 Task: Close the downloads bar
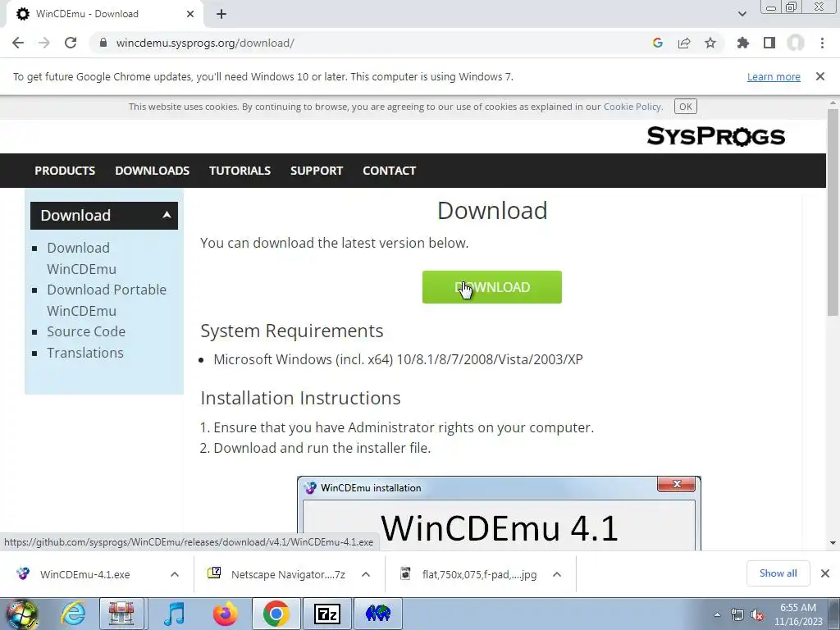click(825, 573)
